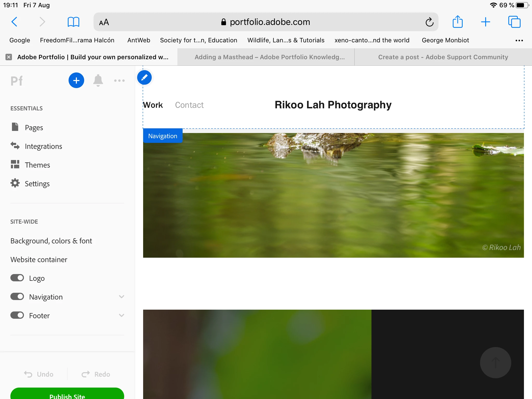
Task: Switch to Adding a Masthead tab
Action: click(269, 57)
